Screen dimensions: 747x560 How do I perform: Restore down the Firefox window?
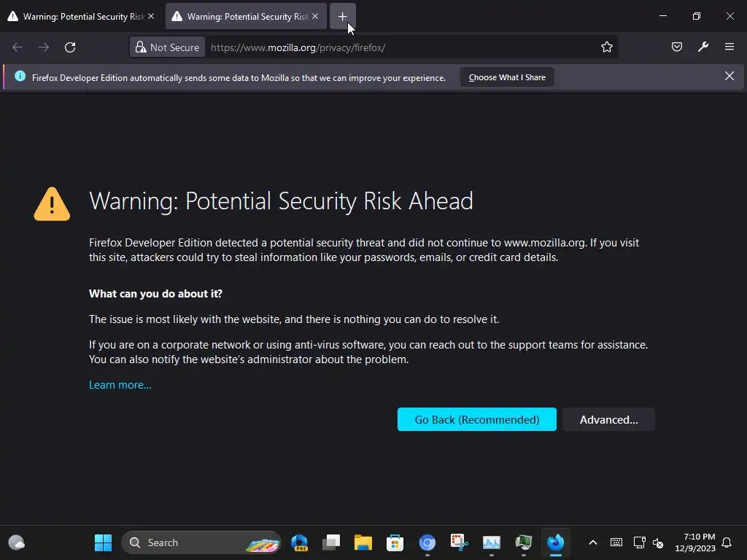pyautogui.click(x=696, y=16)
